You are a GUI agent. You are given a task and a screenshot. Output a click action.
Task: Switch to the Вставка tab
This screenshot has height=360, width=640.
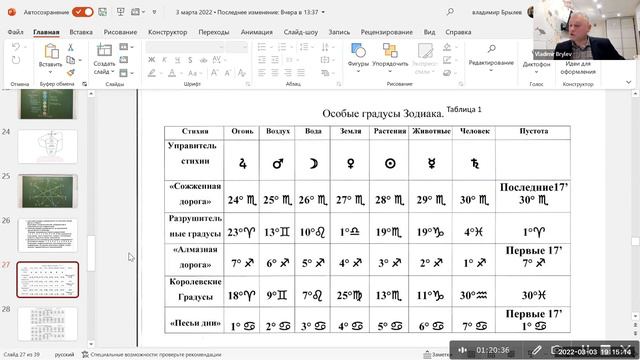[81, 32]
